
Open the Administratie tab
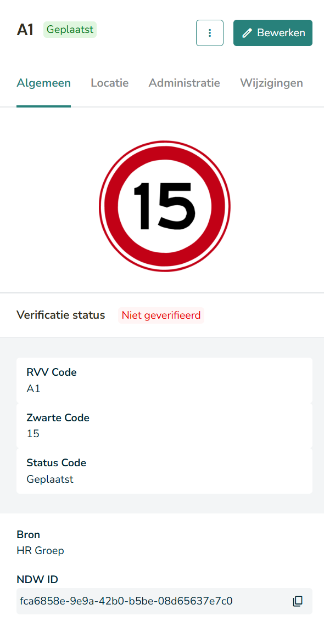[184, 83]
